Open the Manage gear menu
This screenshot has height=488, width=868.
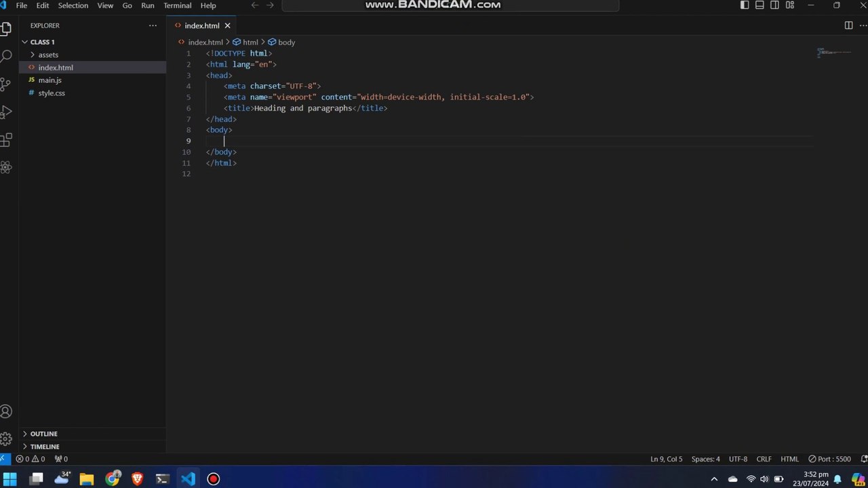tap(6, 439)
